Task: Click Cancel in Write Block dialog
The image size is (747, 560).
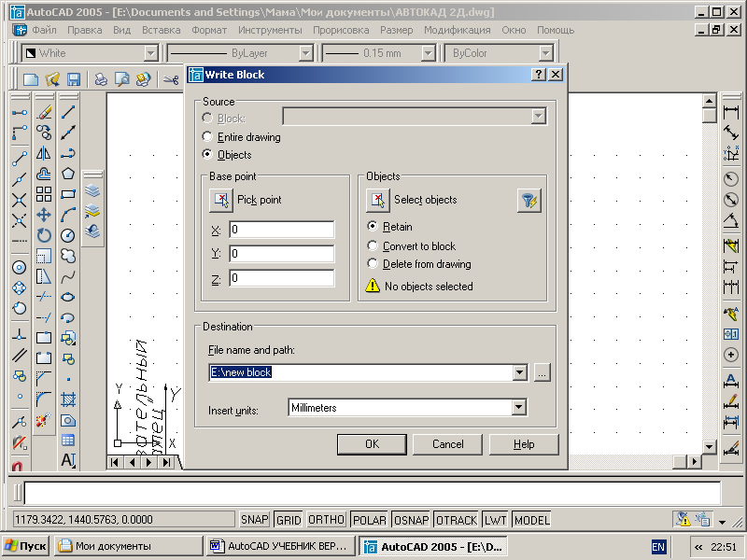Action: tap(447, 444)
